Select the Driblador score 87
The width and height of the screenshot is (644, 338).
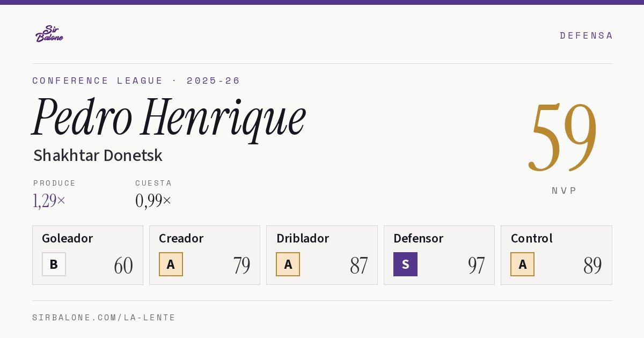[x=359, y=266]
